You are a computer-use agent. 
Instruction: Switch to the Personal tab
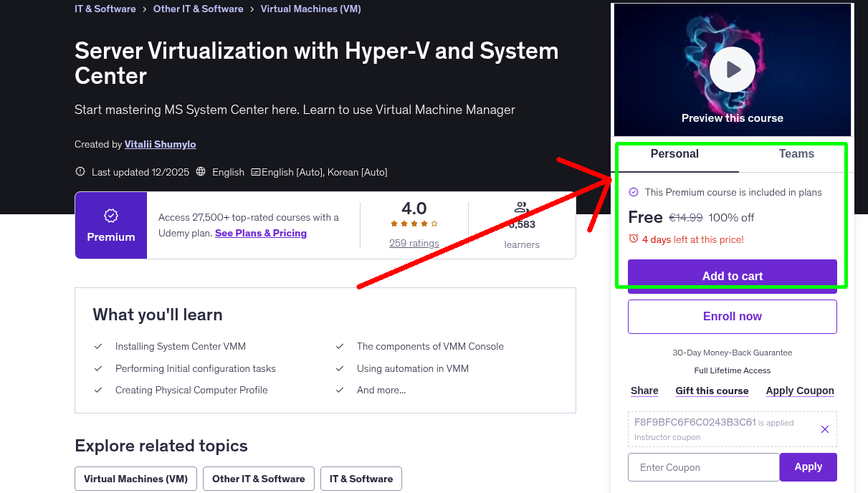tap(674, 153)
